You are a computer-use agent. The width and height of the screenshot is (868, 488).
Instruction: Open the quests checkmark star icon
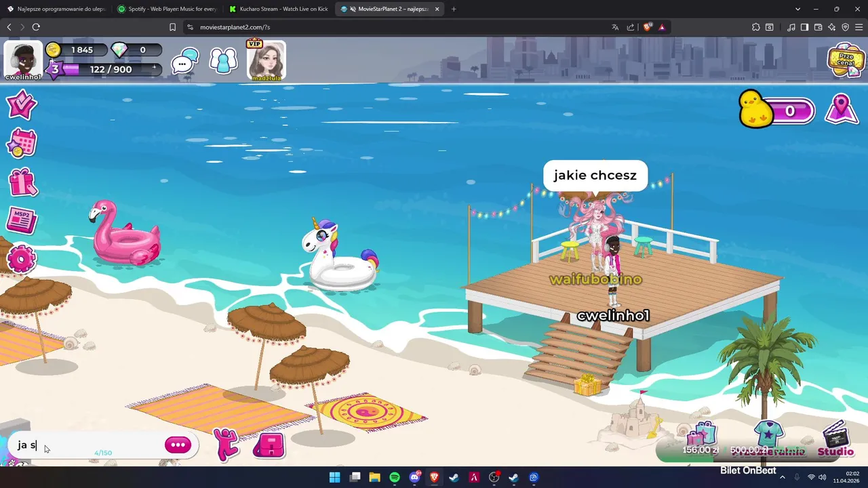coord(22,105)
